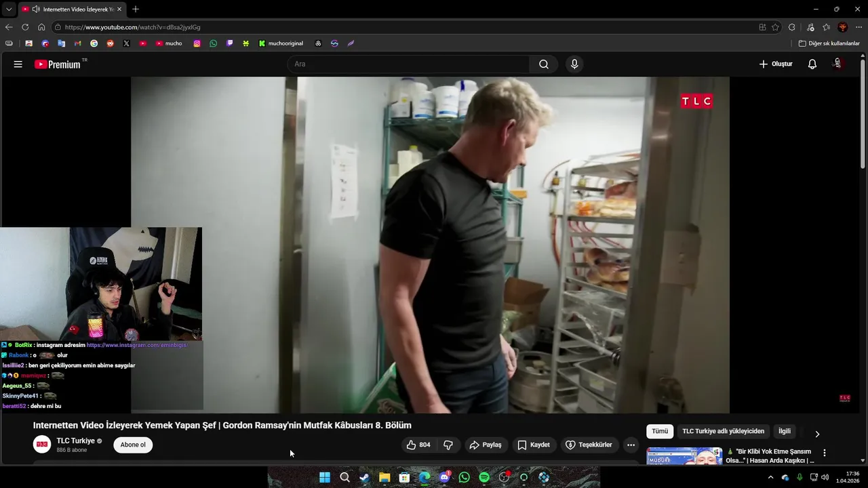Open the browser favorites list icon
The width and height of the screenshot is (868, 488).
point(826,27)
